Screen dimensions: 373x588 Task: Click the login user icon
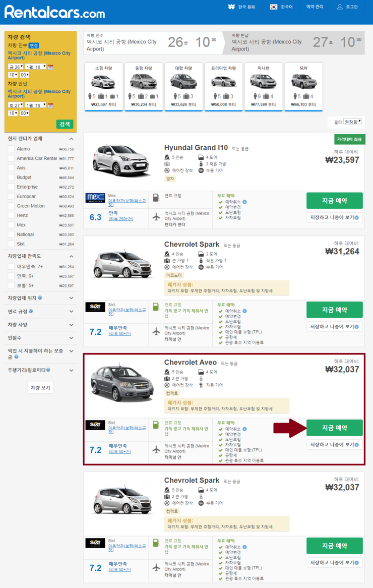pyautogui.click(x=340, y=7)
